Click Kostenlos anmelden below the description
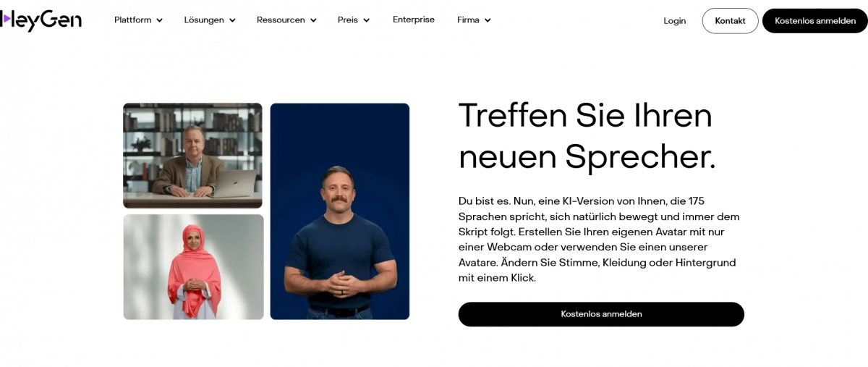The height and width of the screenshot is (367, 868). point(601,314)
